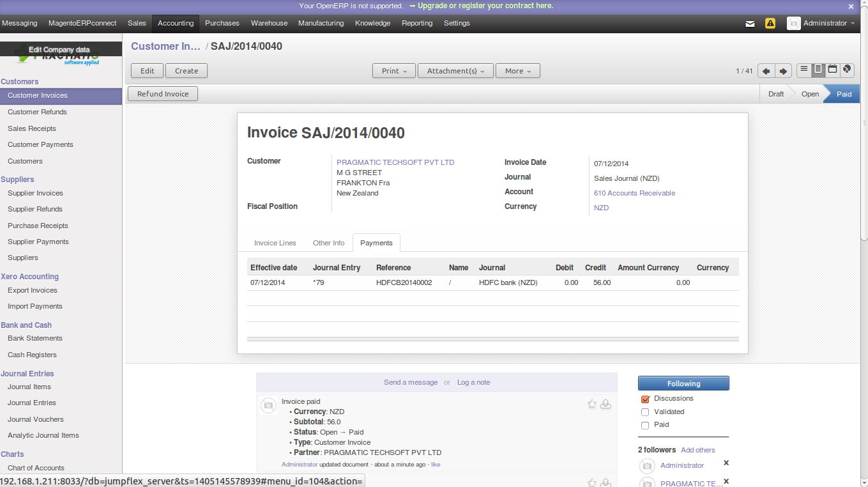Open the Print dropdown
The image size is (868, 487).
click(394, 71)
